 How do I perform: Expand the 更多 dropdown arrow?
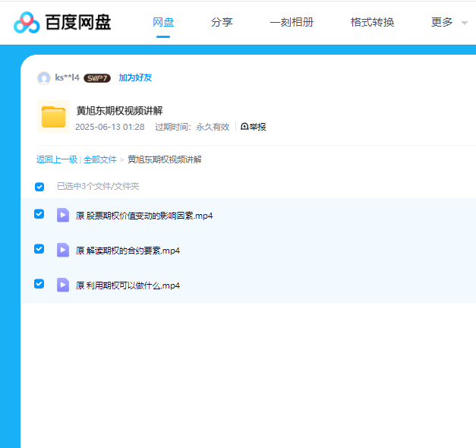click(464, 24)
